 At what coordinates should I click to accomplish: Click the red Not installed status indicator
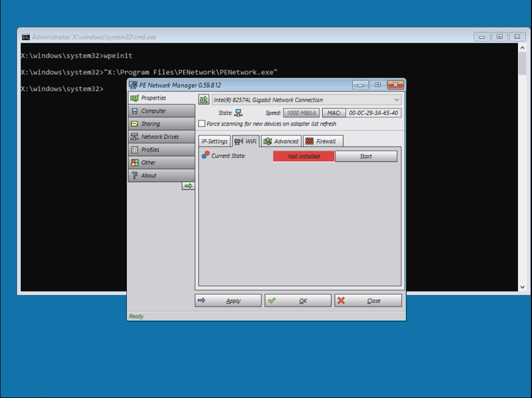coord(303,156)
